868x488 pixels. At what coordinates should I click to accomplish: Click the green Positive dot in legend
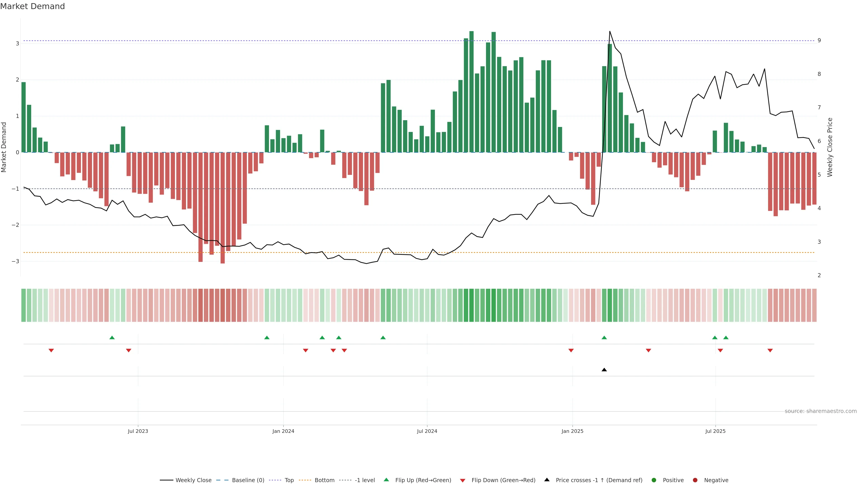click(654, 480)
